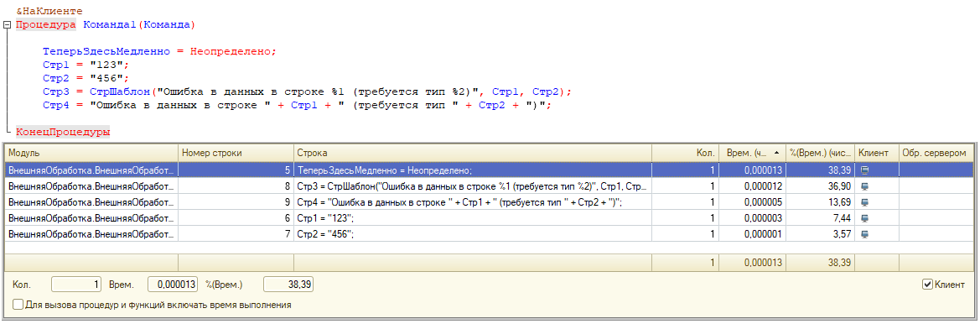Viewport: 980px width, 324px height.
Task: Click client icon in row for line 6
Action: click(x=864, y=218)
